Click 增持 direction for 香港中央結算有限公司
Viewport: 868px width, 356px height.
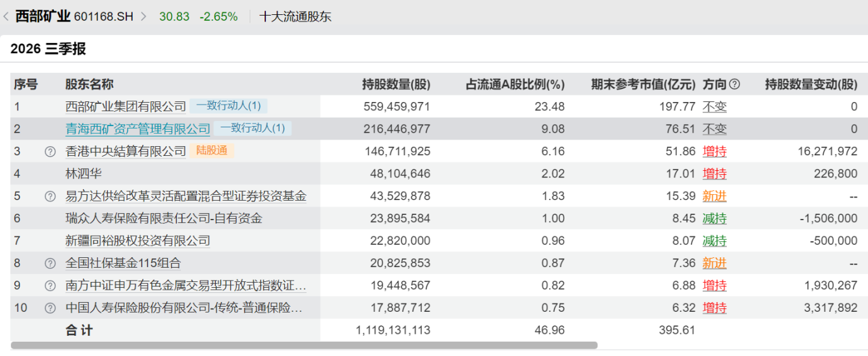tap(715, 151)
